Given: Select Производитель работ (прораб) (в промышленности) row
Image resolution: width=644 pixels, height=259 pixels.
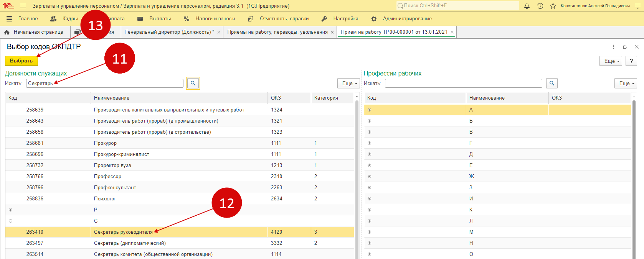Looking at the screenshot, I should [x=180, y=121].
